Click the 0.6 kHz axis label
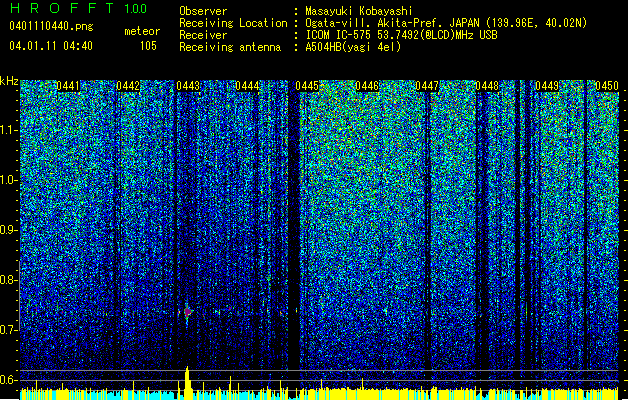The image size is (629, 400). point(9,380)
